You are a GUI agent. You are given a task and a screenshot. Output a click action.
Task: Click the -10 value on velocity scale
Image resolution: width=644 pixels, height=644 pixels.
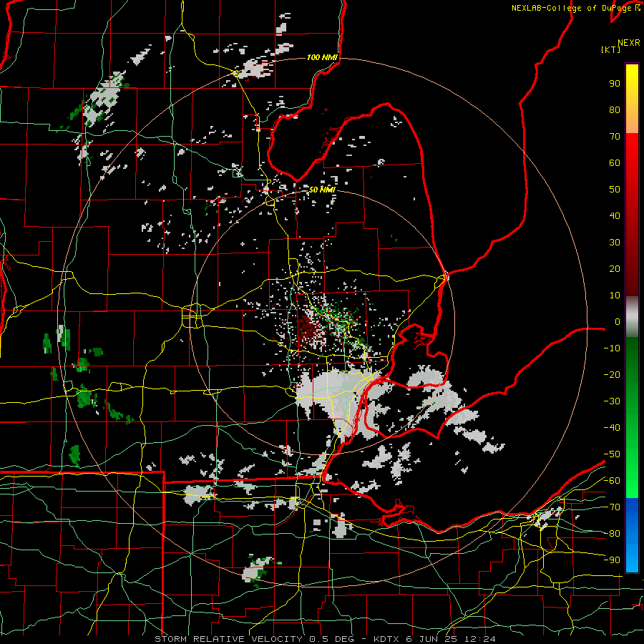(x=612, y=348)
